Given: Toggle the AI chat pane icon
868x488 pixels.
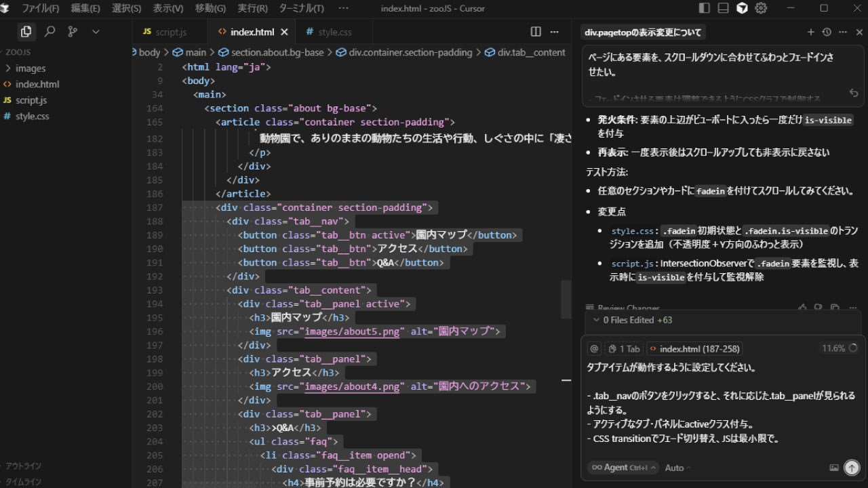Looking at the screenshot, I should click(x=742, y=8).
